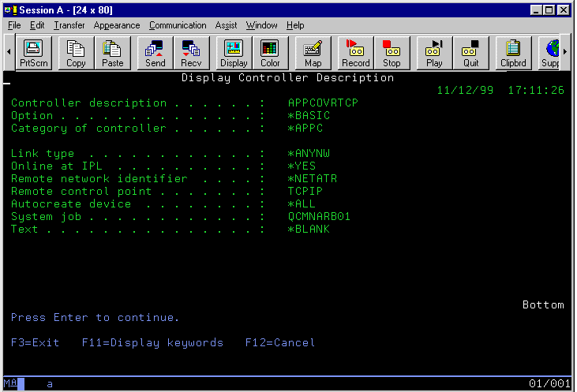Click the PrtScrn toolbar icon
The height and width of the screenshot is (392, 577).
click(x=33, y=54)
